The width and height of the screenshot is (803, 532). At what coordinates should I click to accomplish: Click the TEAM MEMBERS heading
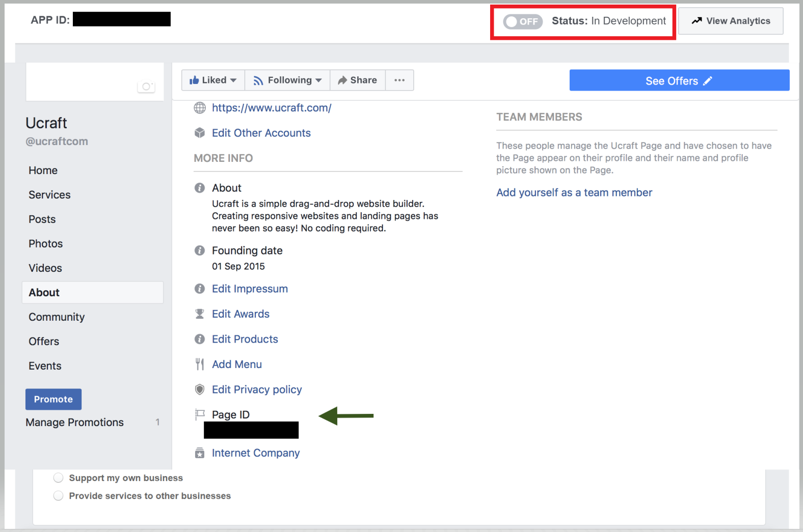[539, 117]
